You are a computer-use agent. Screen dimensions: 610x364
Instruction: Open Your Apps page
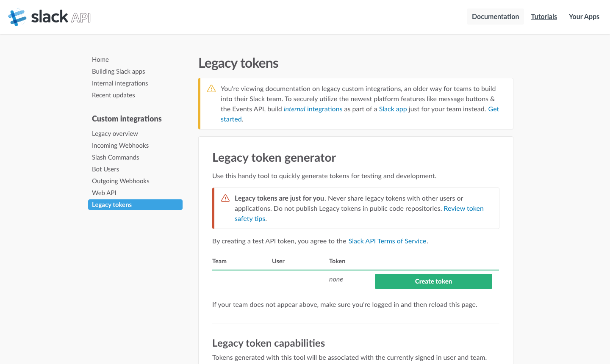click(584, 17)
